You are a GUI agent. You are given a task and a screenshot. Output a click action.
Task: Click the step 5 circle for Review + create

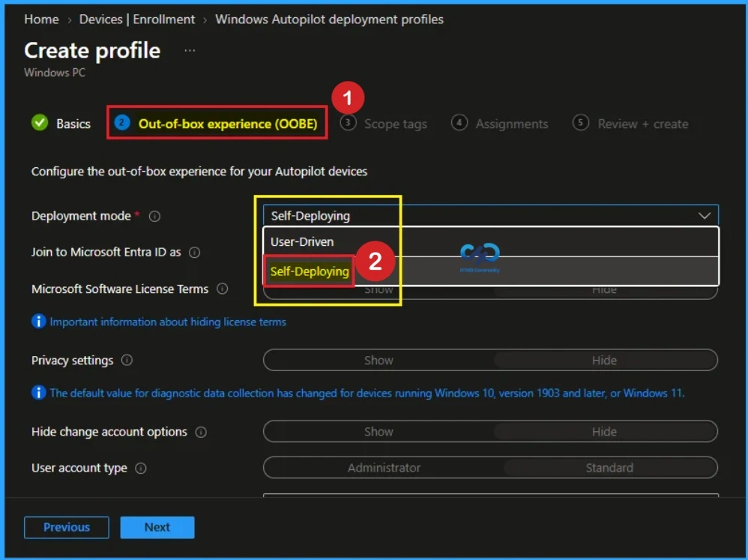[x=581, y=123]
